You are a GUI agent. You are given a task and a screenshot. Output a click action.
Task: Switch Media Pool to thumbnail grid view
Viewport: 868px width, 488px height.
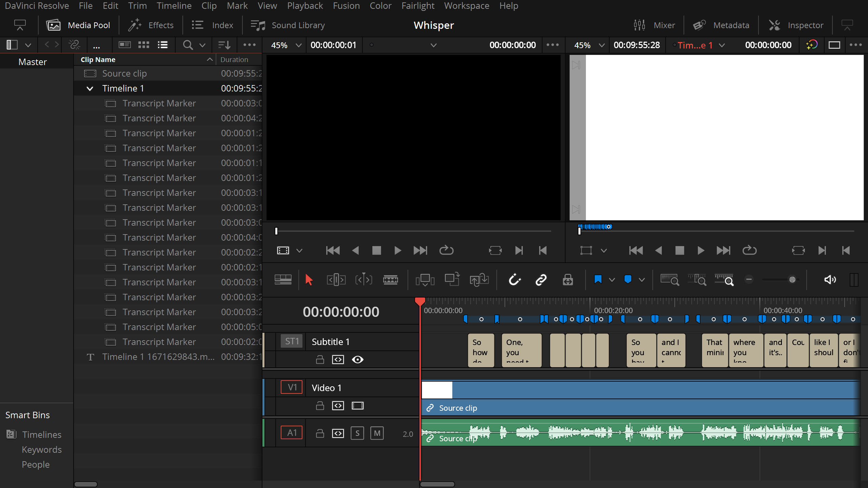point(144,45)
